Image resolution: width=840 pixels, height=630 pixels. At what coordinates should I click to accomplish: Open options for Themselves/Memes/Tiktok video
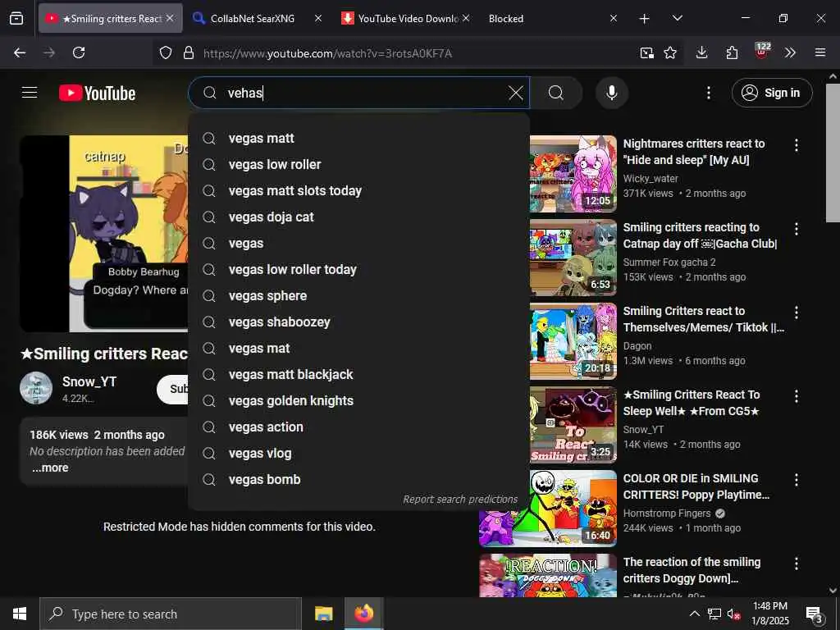[797, 313]
